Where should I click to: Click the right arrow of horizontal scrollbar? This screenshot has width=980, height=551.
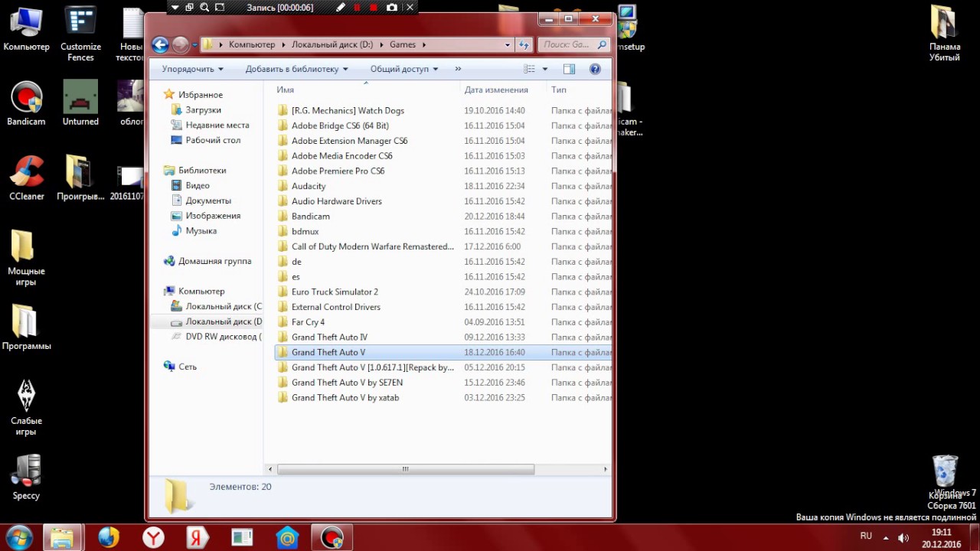pos(606,469)
